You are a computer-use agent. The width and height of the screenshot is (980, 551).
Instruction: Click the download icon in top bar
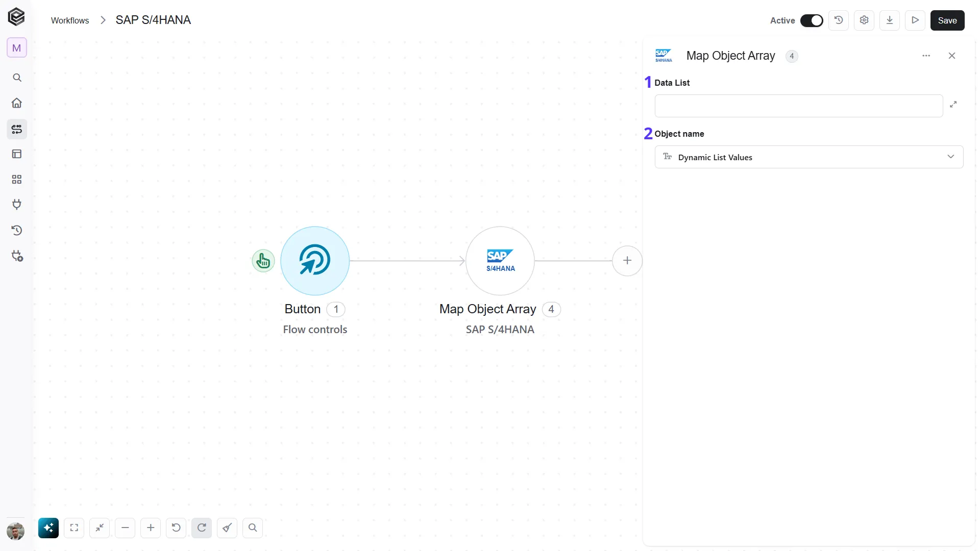(890, 20)
